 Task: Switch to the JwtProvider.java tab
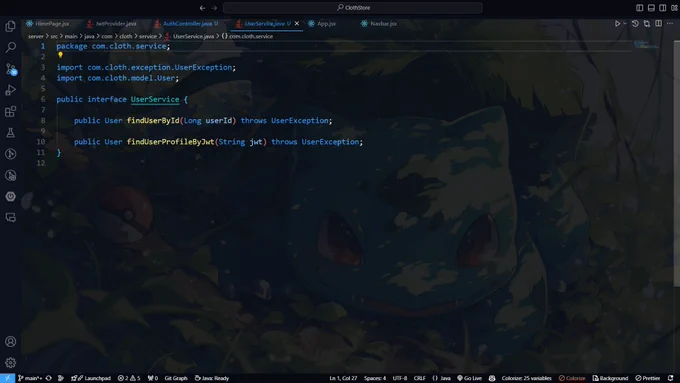tap(111, 24)
